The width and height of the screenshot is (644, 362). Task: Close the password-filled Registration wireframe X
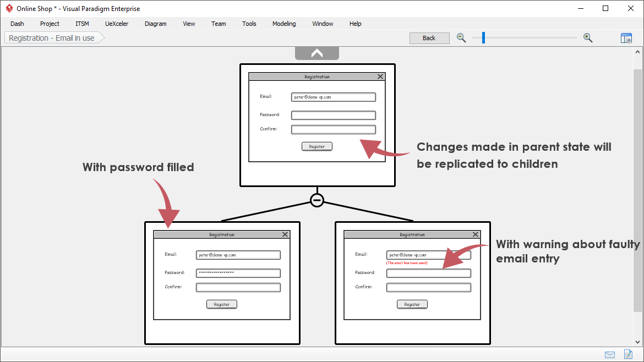pyautogui.click(x=285, y=234)
